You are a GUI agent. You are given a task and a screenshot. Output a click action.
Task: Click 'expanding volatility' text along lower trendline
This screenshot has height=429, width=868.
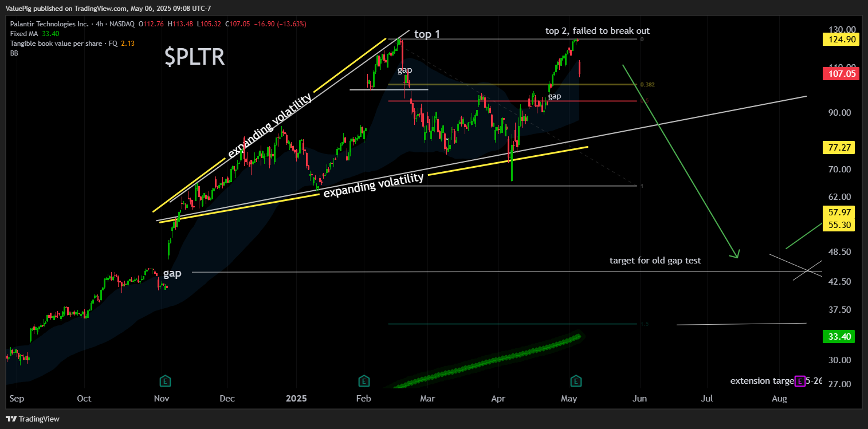point(374,185)
